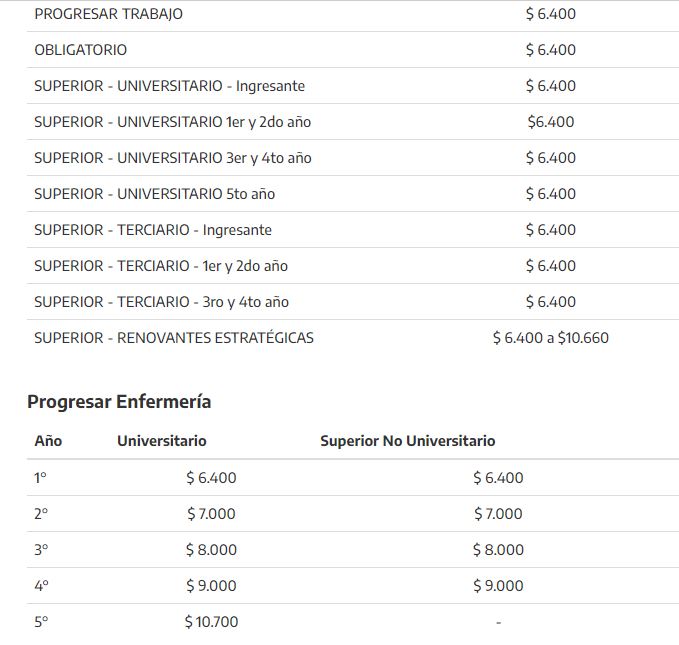Image resolution: width=679 pixels, height=645 pixels.
Task: Click the $ 6.400 a $10.660 amount
Action: tap(550, 338)
